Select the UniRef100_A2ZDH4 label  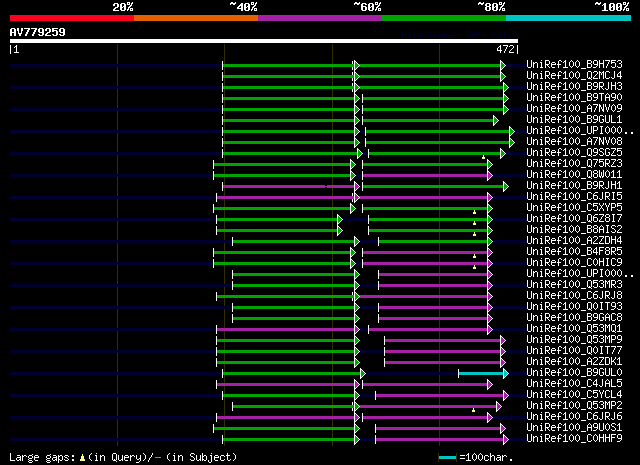[x=574, y=241]
